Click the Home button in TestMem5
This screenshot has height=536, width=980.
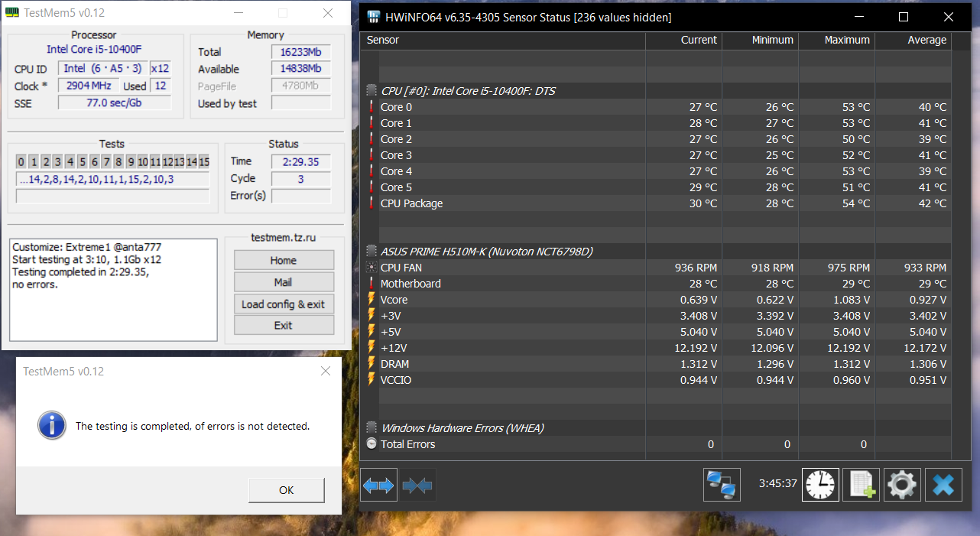tap(284, 260)
